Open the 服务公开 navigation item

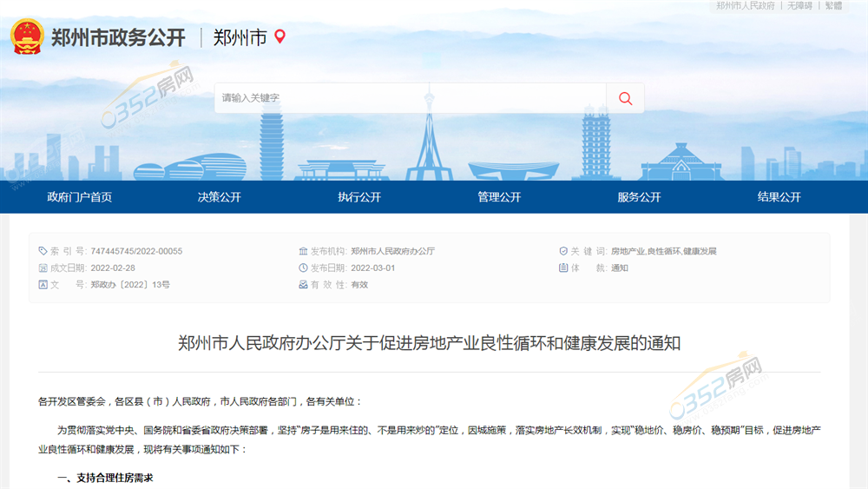[639, 197]
